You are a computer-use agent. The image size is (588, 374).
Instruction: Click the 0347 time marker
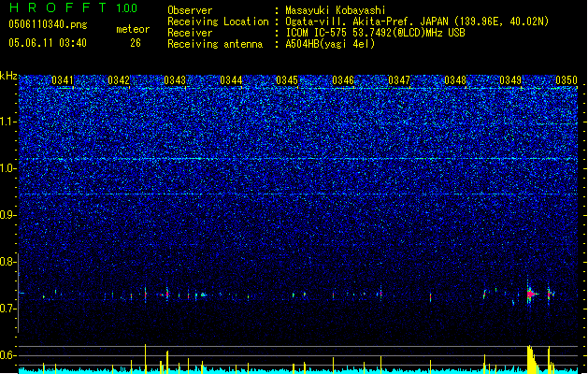(399, 80)
